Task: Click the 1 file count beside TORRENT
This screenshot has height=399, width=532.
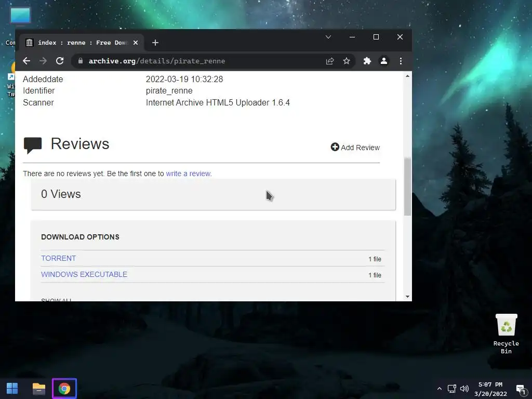Action: 375,259
